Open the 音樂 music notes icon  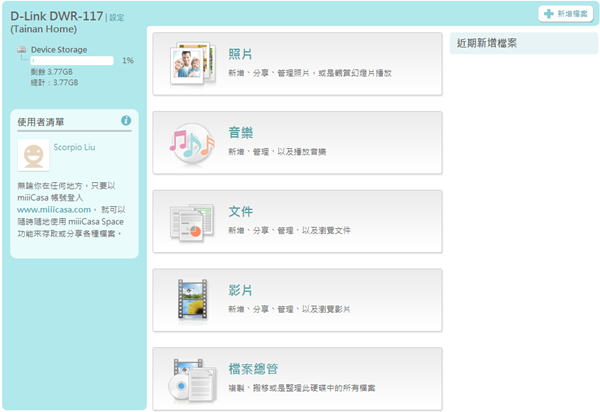coord(192,143)
